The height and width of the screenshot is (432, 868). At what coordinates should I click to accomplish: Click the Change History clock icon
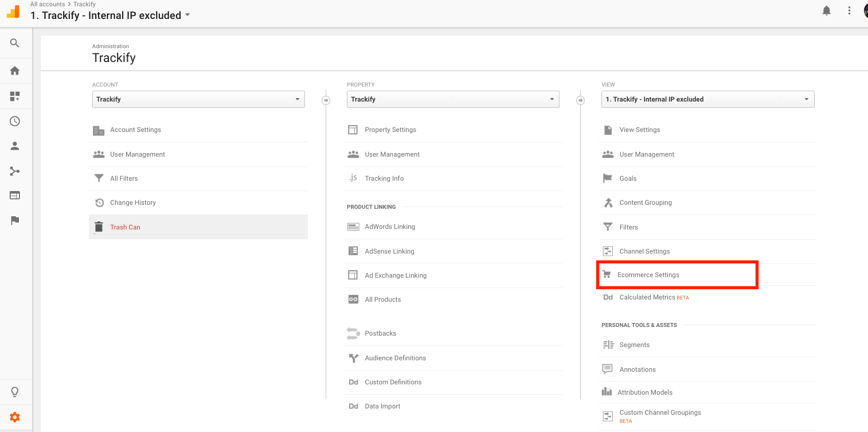99,203
